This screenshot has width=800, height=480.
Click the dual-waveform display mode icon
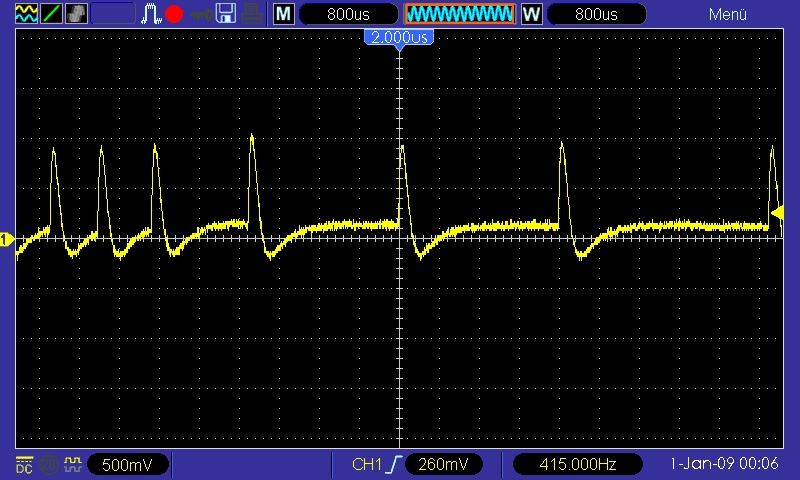click(x=26, y=14)
